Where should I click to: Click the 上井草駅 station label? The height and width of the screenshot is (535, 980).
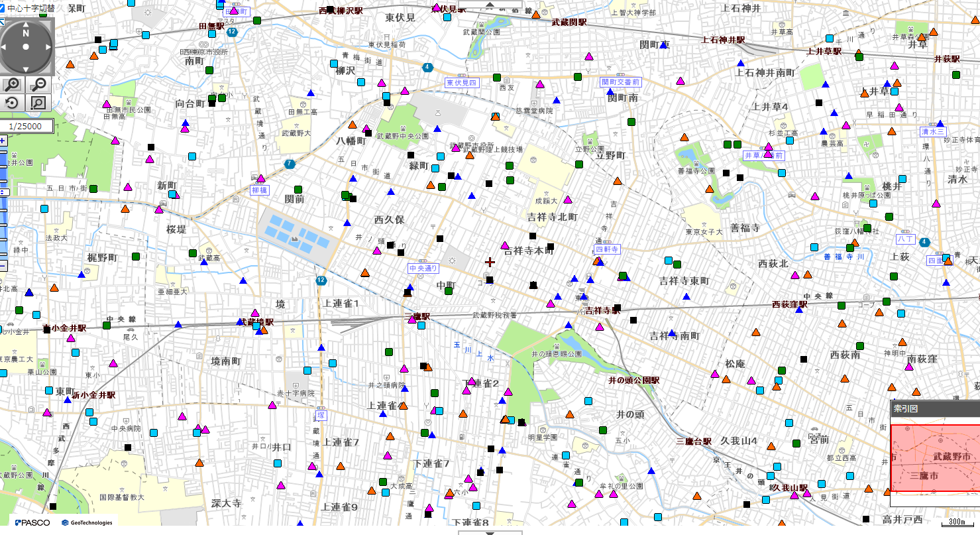click(x=824, y=51)
